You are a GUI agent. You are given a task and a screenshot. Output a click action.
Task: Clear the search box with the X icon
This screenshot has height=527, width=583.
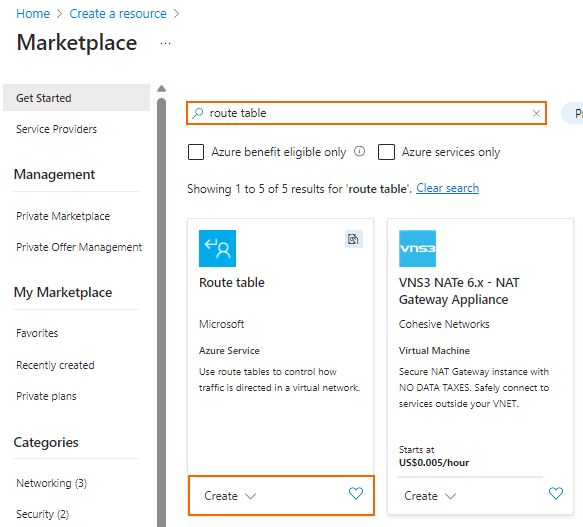pos(536,113)
